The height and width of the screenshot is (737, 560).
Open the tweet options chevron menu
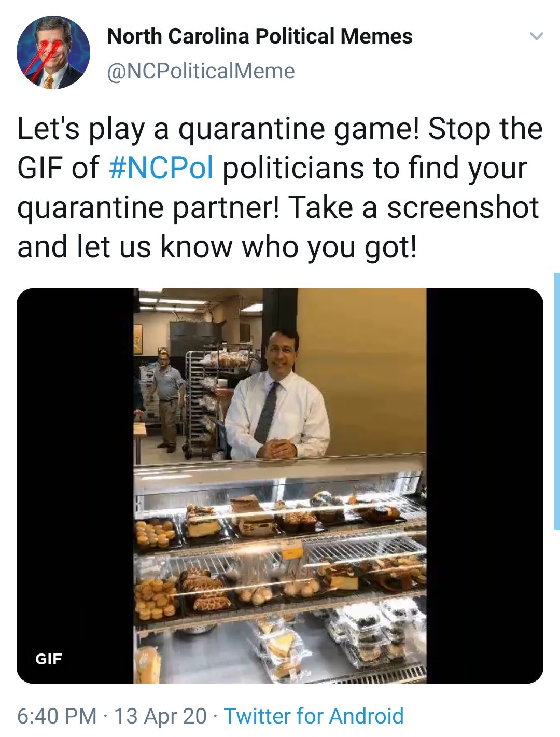click(536, 36)
